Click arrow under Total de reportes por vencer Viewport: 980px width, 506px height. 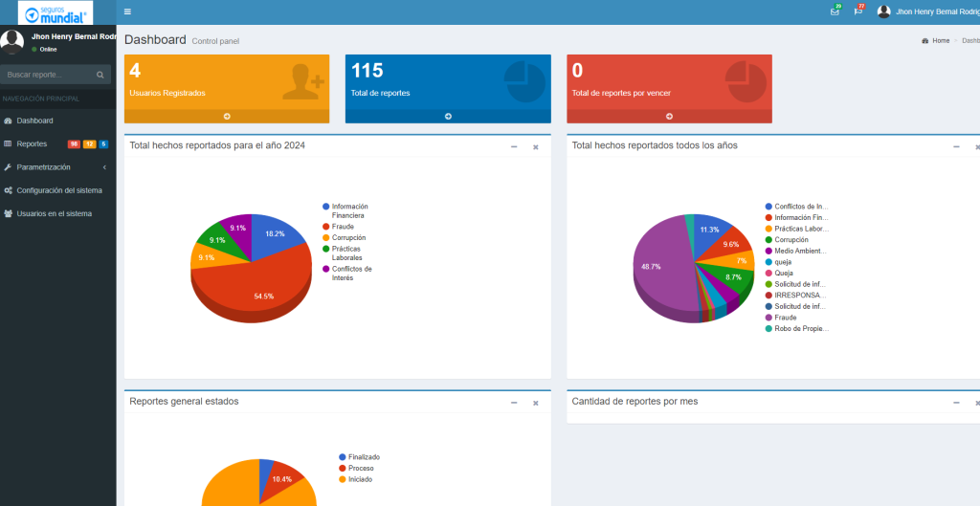point(669,116)
